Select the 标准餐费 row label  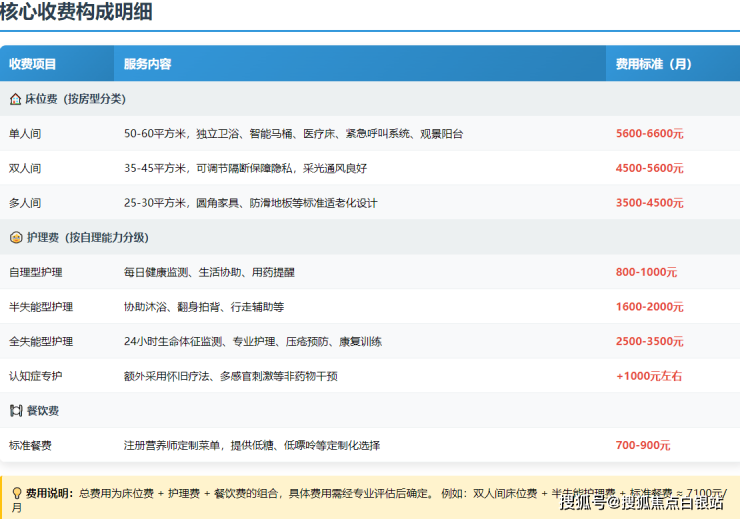pyautogui.click(x=30, y=445)
